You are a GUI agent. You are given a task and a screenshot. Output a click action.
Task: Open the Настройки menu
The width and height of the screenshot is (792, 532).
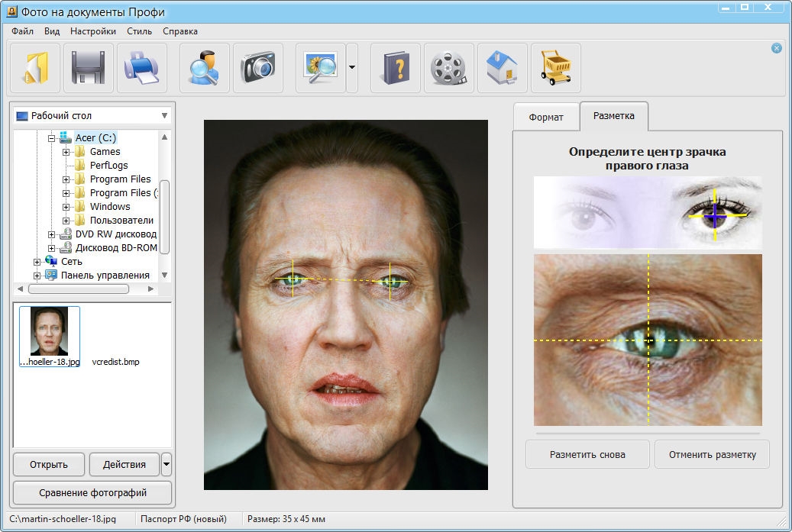click(x=92, y=31)
